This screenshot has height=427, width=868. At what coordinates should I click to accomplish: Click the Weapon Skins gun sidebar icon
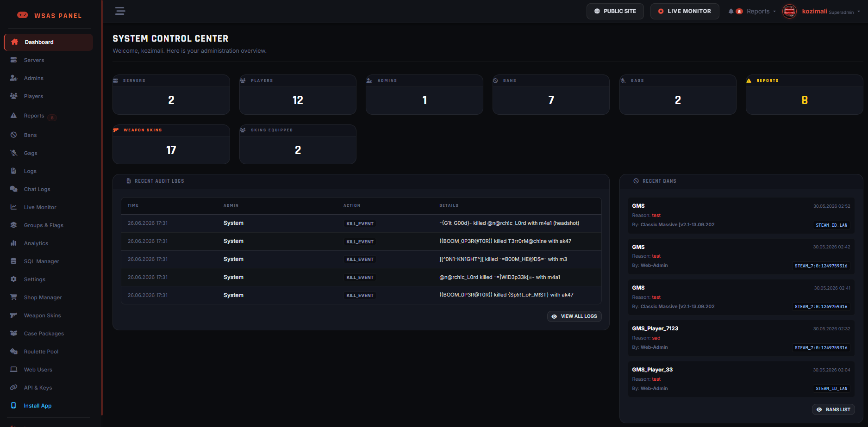pyautogui.click(x=14, y=316)
